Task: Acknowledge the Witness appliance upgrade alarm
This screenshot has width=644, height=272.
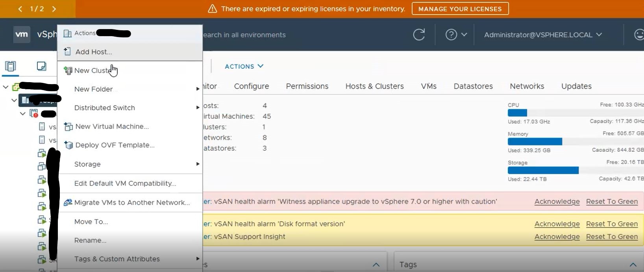Action: pyautogui.click(x=557, y=202)
